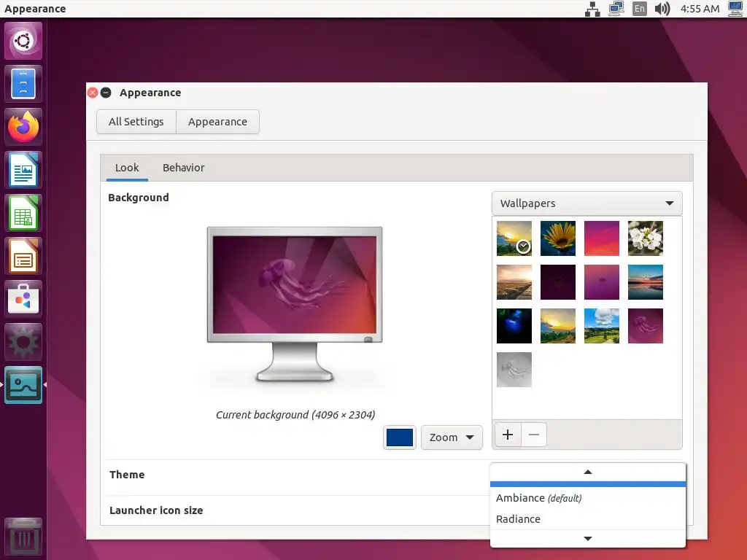Viewport: 747px width, 560px height.
Task: Open the Zoom background style dropdown
Action: point(452,437)
